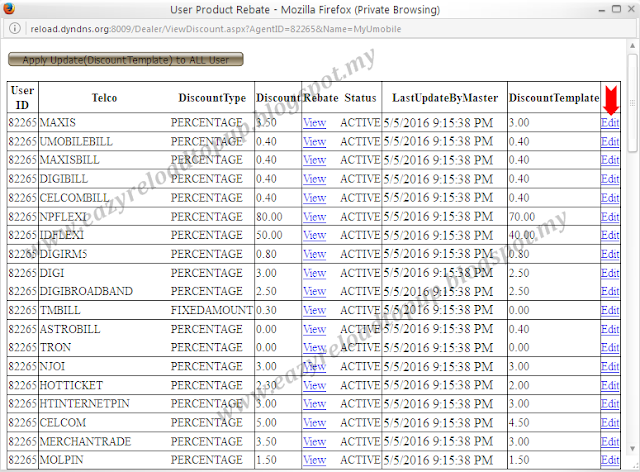View rebate for DIGIRM5
The height and width of the screenshot is (472, 640).
[x=314, y=254]
